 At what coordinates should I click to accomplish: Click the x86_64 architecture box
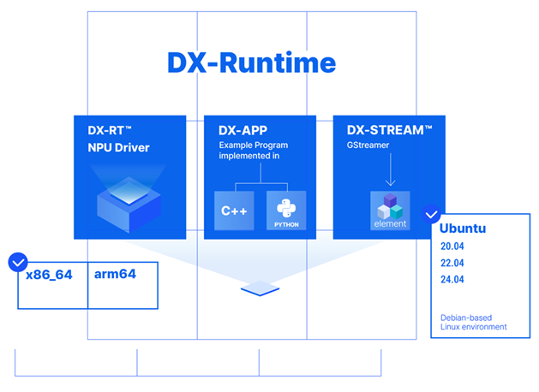[x=53, y=286]
